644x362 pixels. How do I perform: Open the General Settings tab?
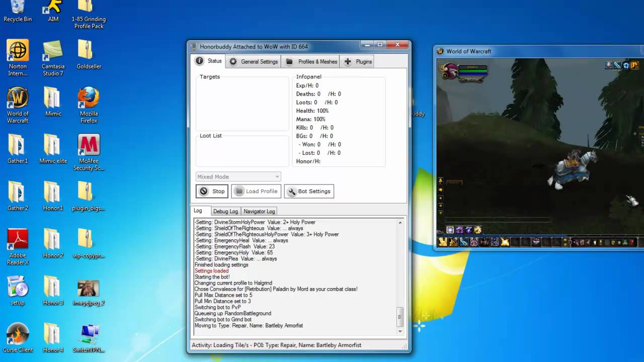tap(254, 62)
